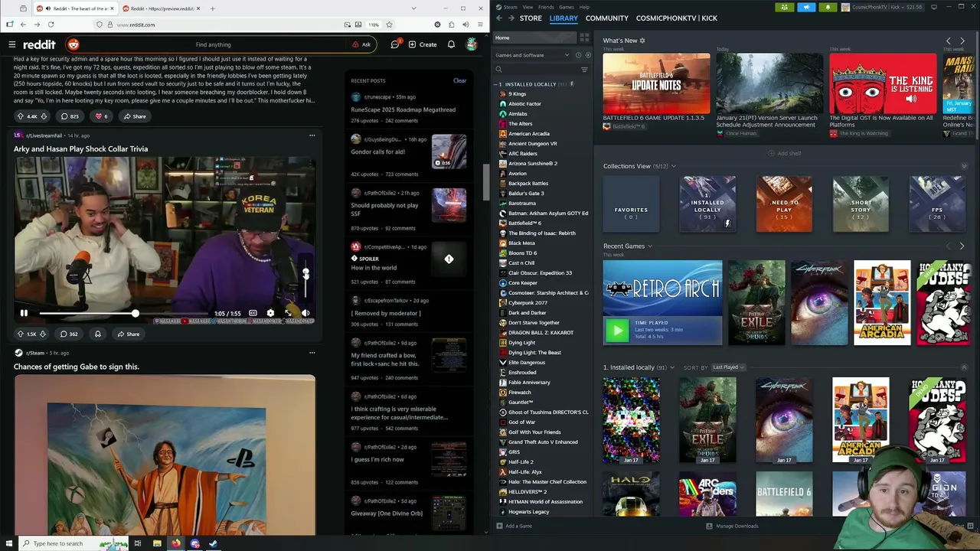This screenshot has width=980, height=551.
Task: Show next What's New items arrow
Action: (x=962, y=41)
